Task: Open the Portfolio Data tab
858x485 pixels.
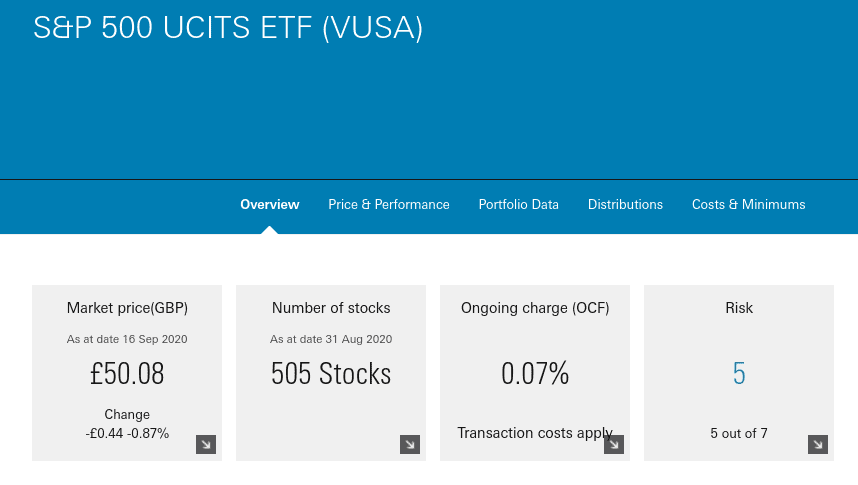Action: click(x=519, y=205)
